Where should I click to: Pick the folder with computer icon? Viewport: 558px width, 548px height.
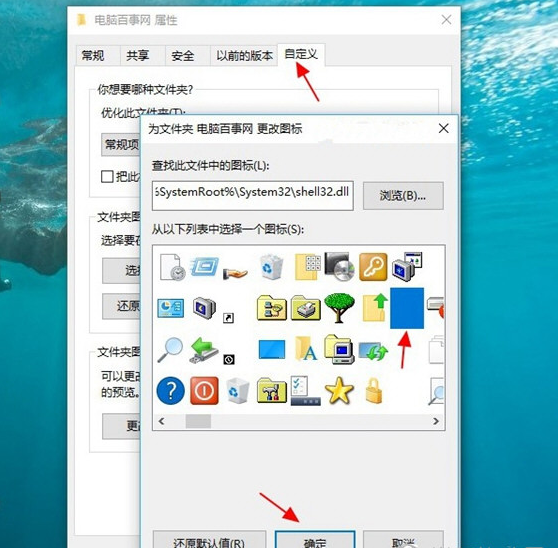point(339,349)
